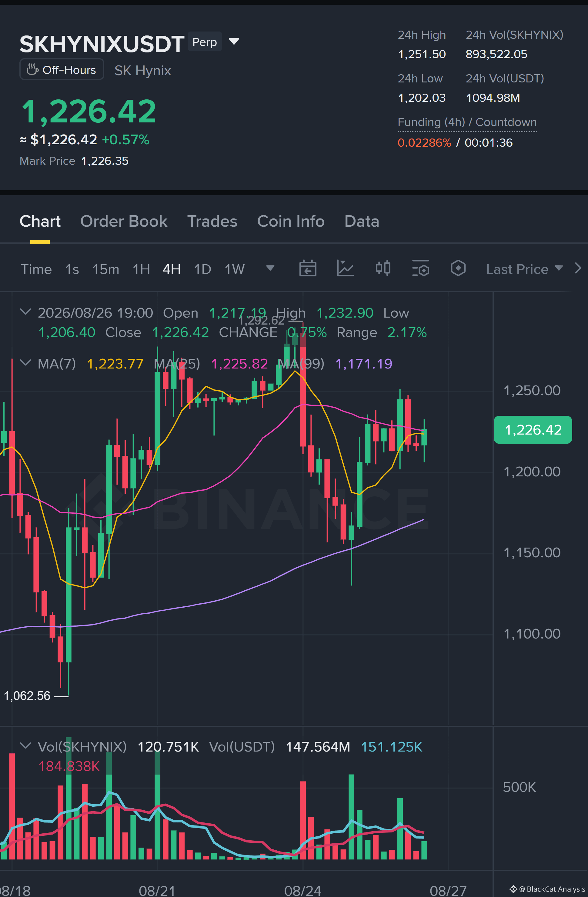Tap the volume MA value 184.838K

(x=69, y=766)
